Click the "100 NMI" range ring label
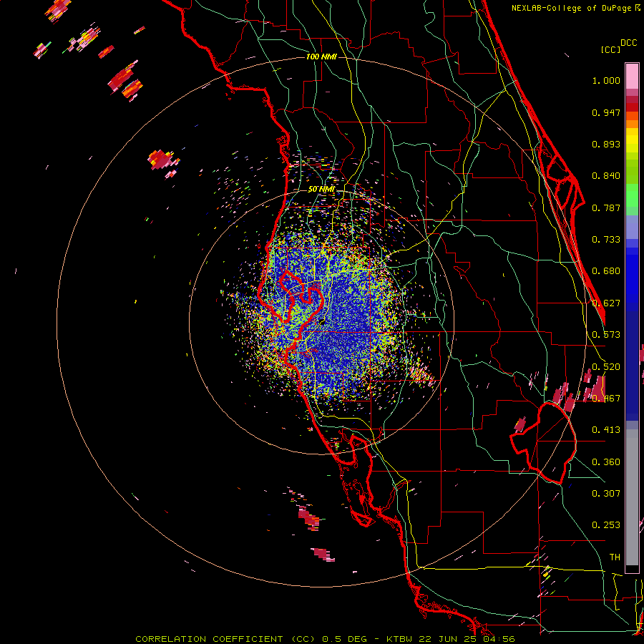 click(x=321, y=57)
